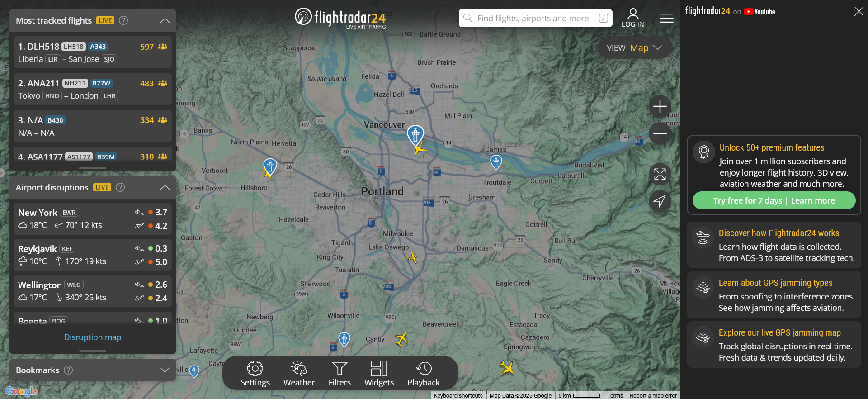Select the airport pin near Hillsboro
Image resolution: width=868 pixels, height=399 pixels.
[x=270, y=166]
